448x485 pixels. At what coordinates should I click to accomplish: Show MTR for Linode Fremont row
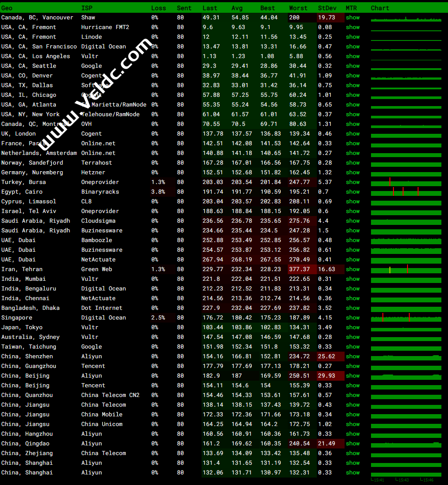tap(353, 37)
